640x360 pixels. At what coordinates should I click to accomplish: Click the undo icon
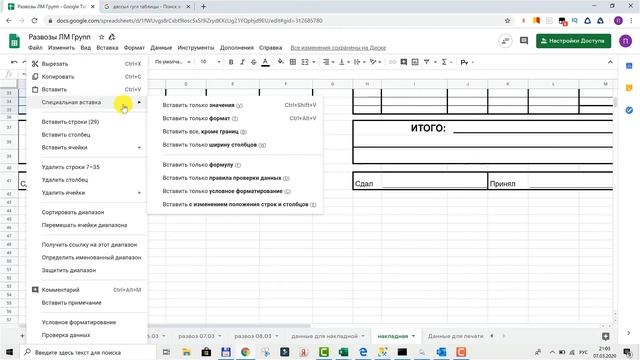(x=14, y=62)
